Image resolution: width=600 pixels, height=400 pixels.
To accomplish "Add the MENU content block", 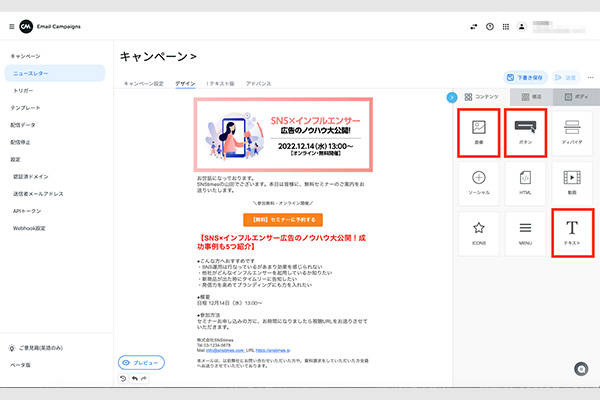I will [x=525, y=233].
